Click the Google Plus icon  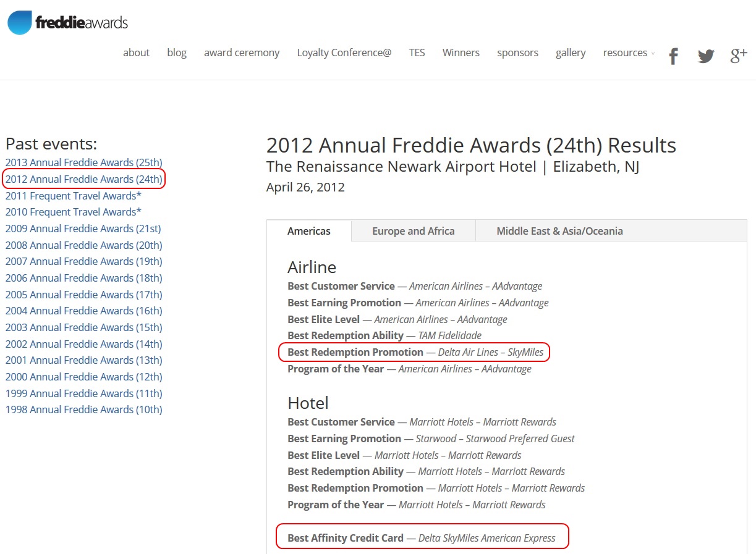[x=739, y=56]
